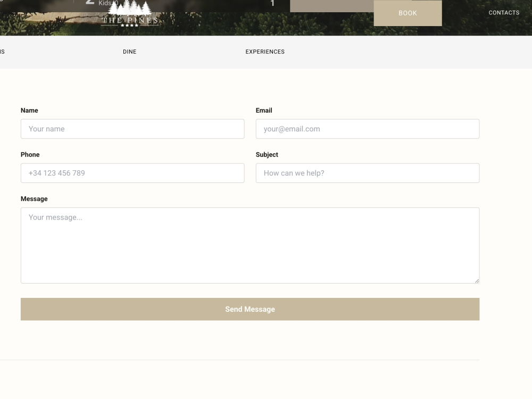
Task: Focus the Email input field
Action: (368, 129)
